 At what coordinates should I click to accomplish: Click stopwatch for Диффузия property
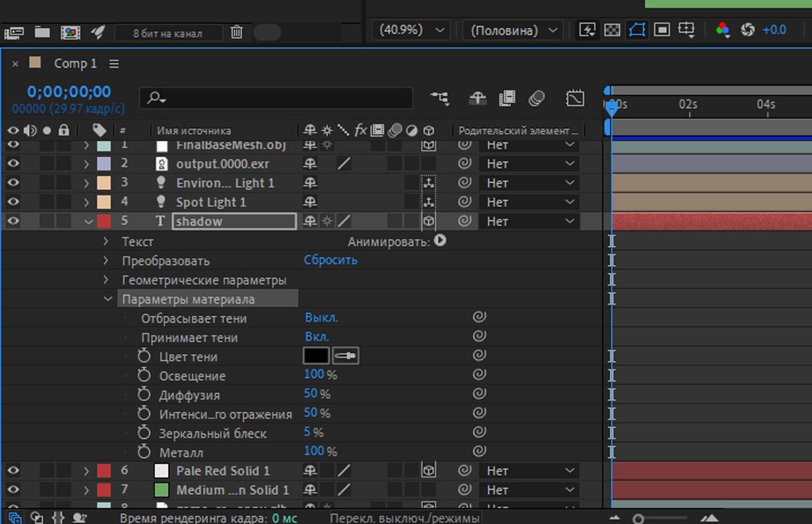[144, 394]
